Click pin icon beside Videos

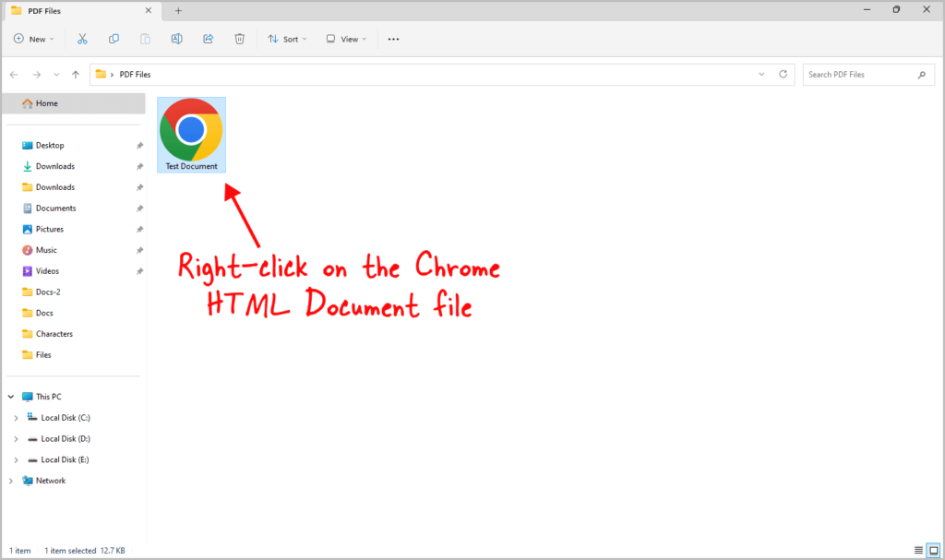click(140, 271)
